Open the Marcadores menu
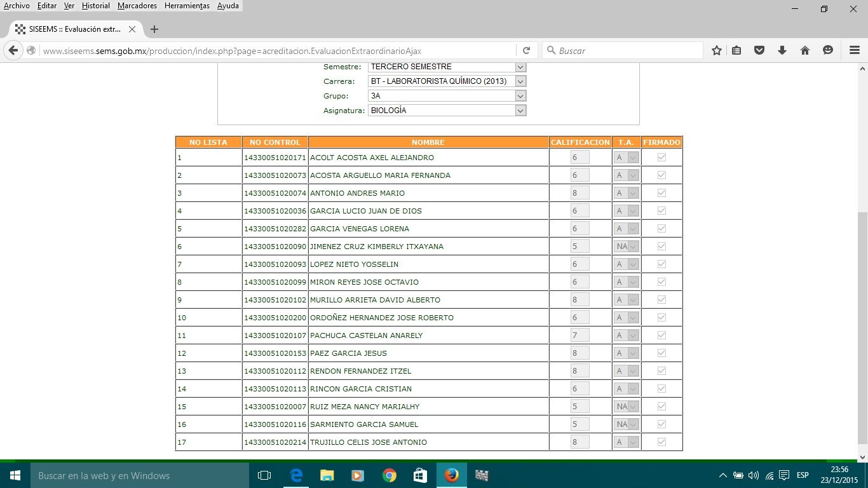 (137, 6)
